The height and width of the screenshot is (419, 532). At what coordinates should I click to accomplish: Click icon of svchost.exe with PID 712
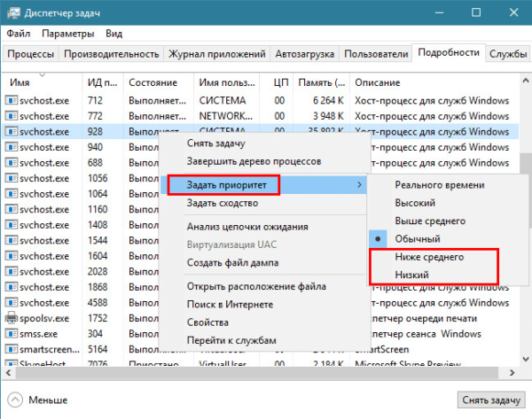pyautogui.click(x=12, y=100)
